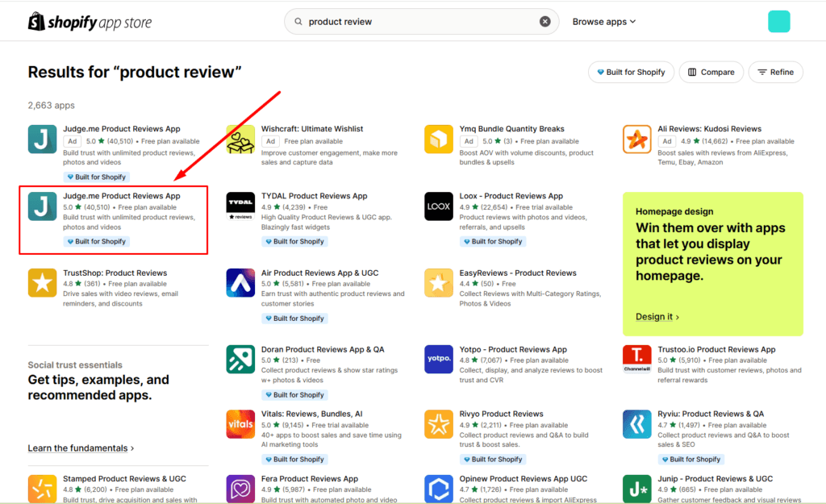Viewport: 826px width, 504px height.
Task: Click the Doran Product Reviews icon
Action: [x=240, y=359]
